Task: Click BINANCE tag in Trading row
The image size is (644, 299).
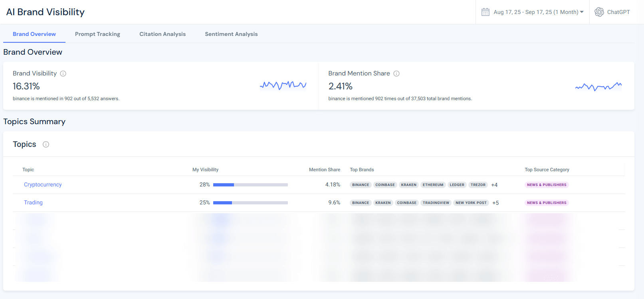Action: [361, 203]
